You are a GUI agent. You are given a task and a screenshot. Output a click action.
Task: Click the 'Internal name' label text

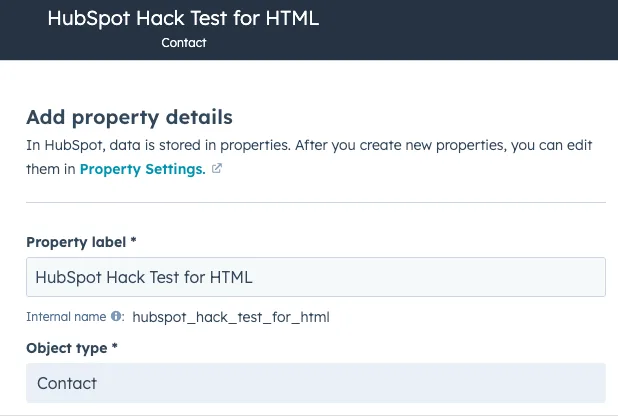pos(66,317)
